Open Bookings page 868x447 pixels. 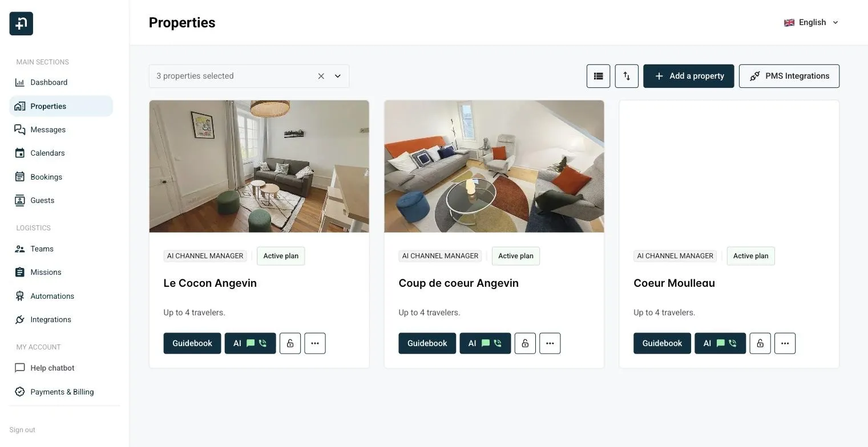point(61,177)
